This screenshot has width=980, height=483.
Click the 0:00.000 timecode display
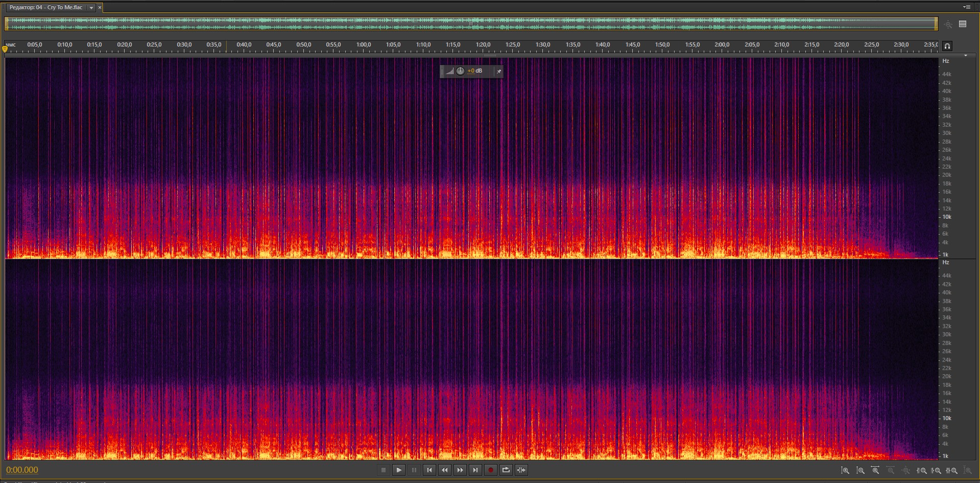point(22,470)
